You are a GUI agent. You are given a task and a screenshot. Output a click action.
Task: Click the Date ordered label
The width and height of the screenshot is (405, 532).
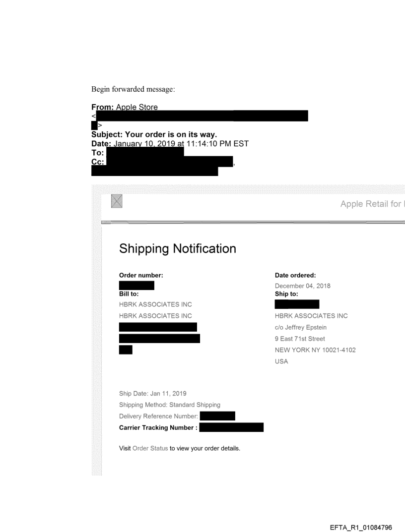click(295, 275)
